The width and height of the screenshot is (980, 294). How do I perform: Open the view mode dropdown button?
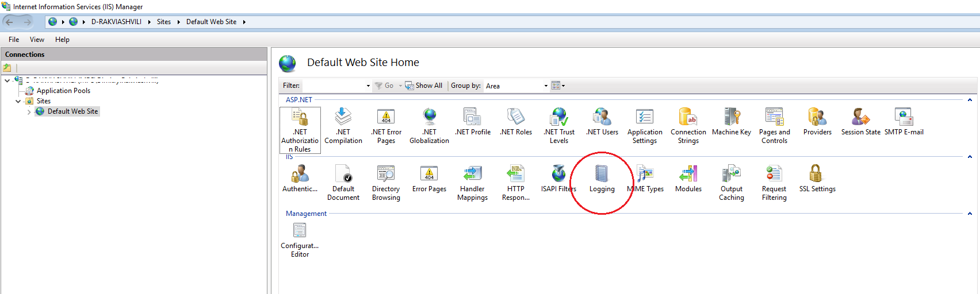(558, 86)
